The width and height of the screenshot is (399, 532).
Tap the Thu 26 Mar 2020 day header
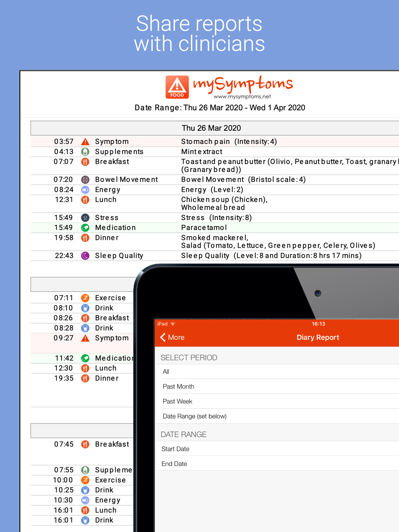215,128
